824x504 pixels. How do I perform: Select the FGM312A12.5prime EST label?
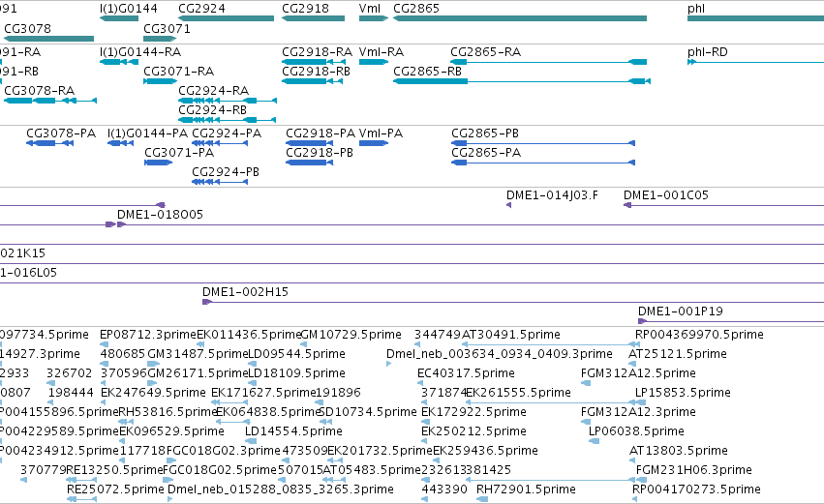638,373
